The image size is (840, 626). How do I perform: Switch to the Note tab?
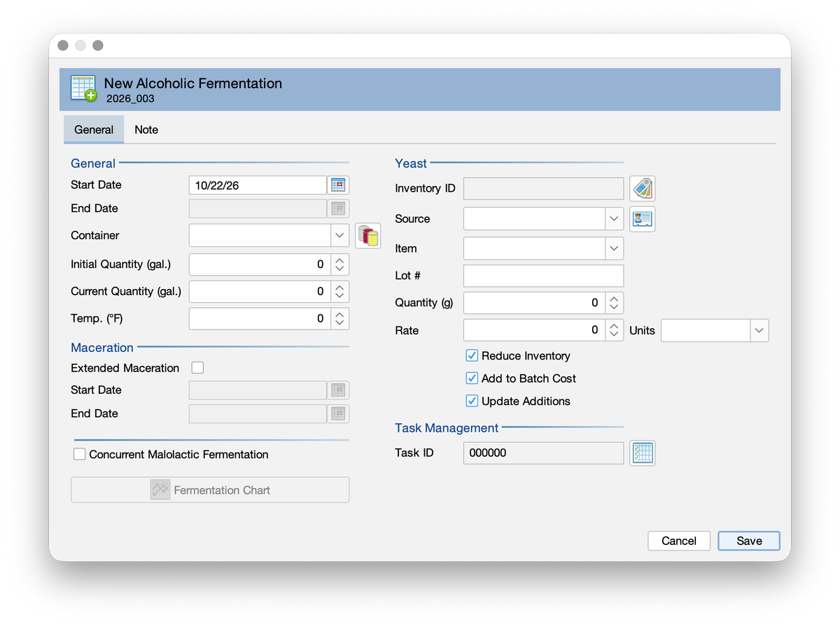tap(146, 130)
